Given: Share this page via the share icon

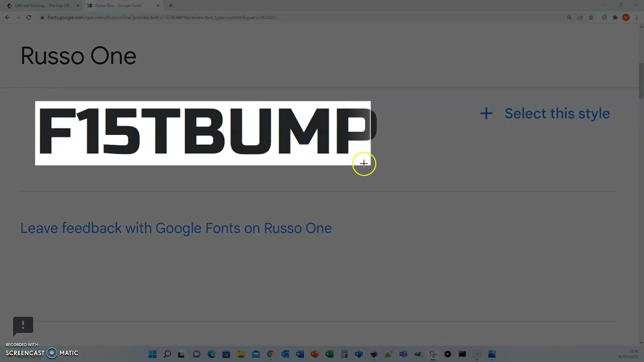Looking at the screenshot, I should click(x=580, y=18).
